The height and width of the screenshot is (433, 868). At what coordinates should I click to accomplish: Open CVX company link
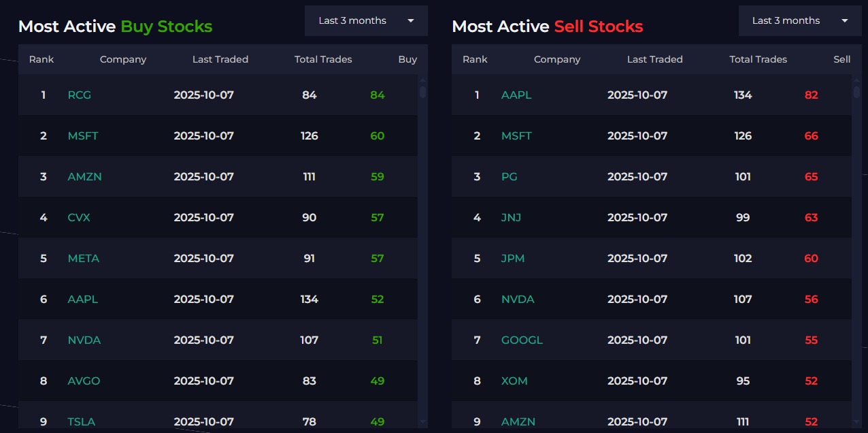[x=79, y=217]
